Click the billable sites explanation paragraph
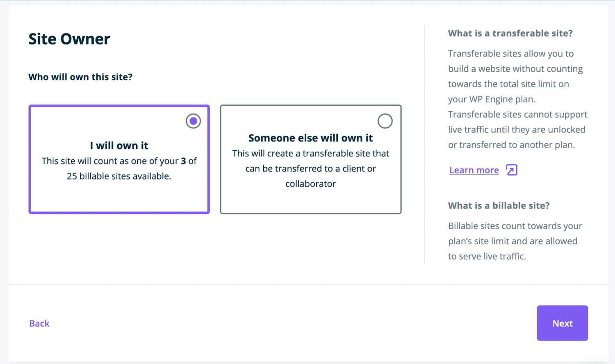The image size is (615, 364). coord(515,241)
